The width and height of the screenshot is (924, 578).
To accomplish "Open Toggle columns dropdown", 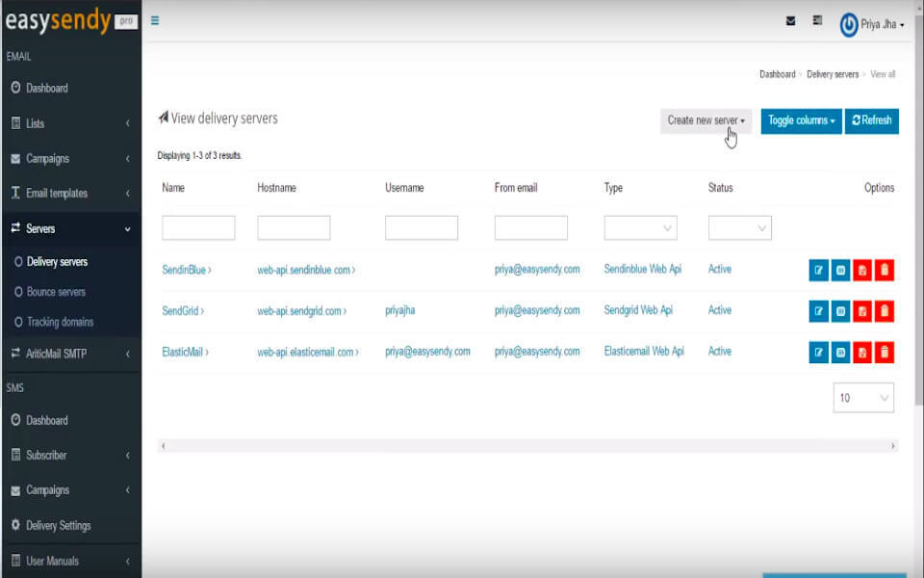I will tap(801, 121).
